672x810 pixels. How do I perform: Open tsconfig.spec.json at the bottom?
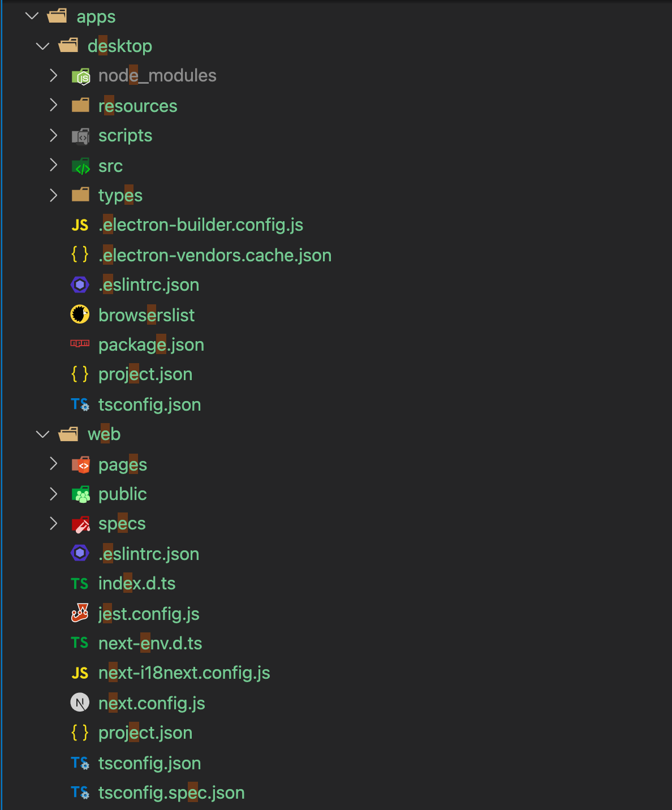(x=171, y=792)
